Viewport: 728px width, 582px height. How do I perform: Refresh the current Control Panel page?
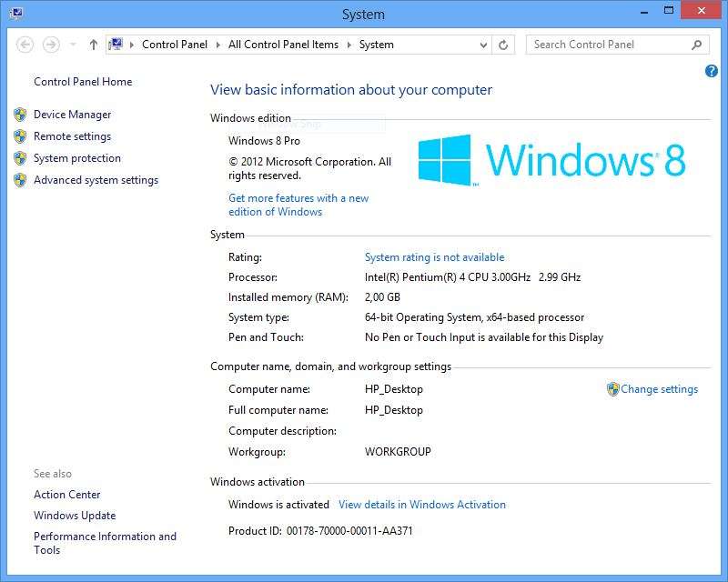pyautogui.click(x=505, y=44)
